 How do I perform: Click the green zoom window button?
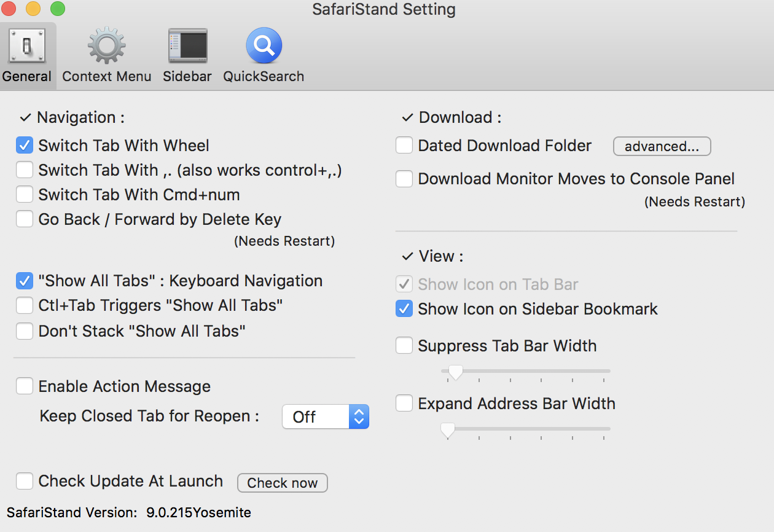(58, 9)
